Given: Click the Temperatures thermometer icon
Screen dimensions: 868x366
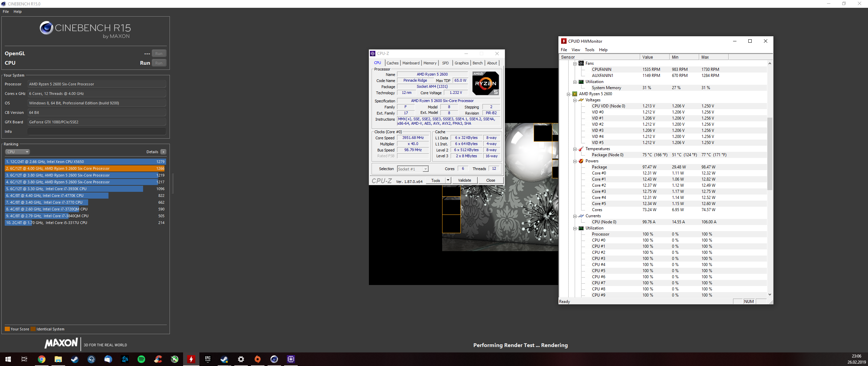Looking at the screenshot, I should pos(581,149).
